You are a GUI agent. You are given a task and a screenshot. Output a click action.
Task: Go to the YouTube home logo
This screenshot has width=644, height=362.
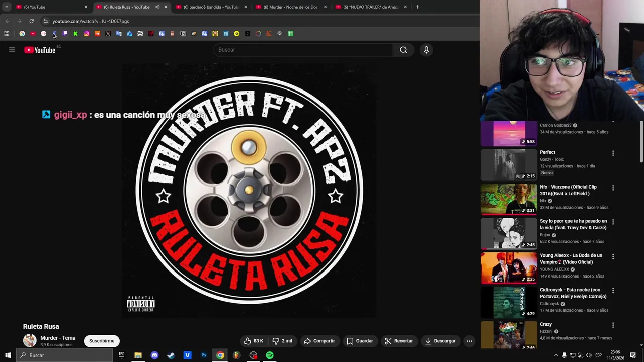point(40,50)
